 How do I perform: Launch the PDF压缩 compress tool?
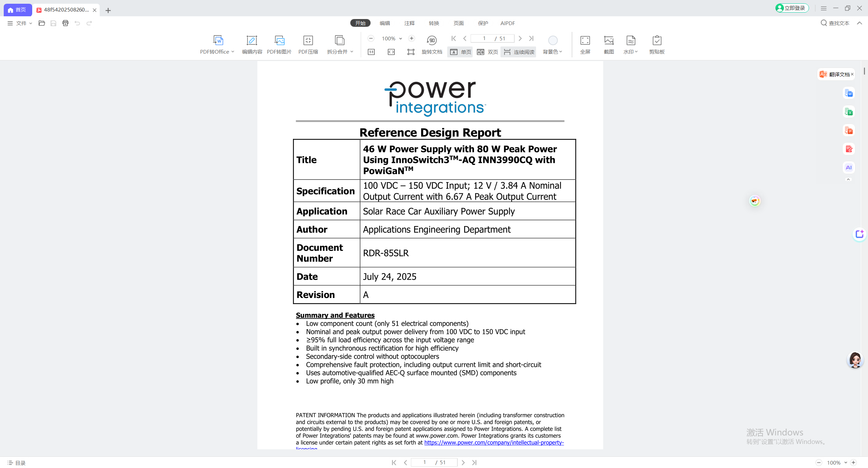pos(308,44)
